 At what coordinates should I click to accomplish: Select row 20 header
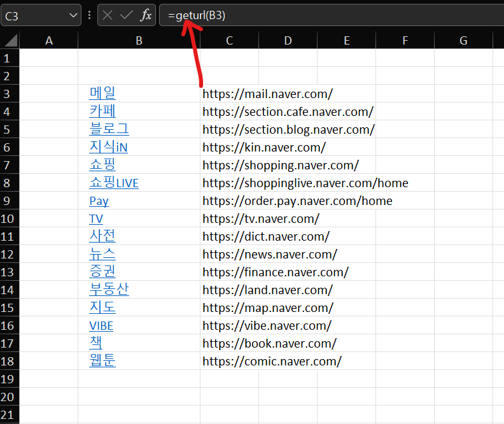tap(10, 397)
